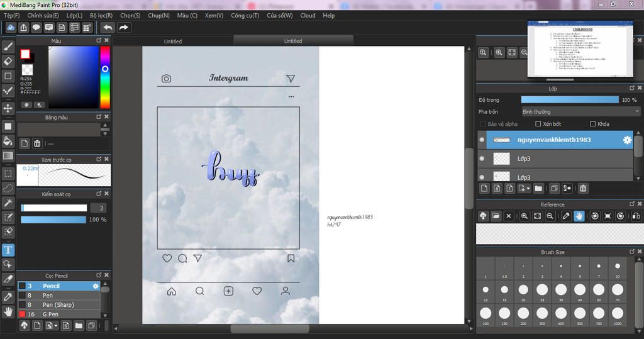Select the Move tool
The image size is (644, 339).
coord(8,108)
